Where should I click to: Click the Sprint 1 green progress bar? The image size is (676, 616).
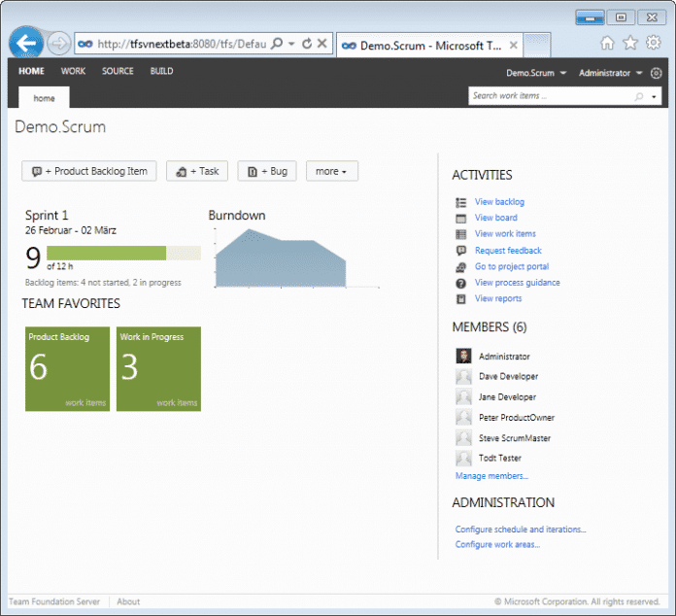tap(107, 254)
